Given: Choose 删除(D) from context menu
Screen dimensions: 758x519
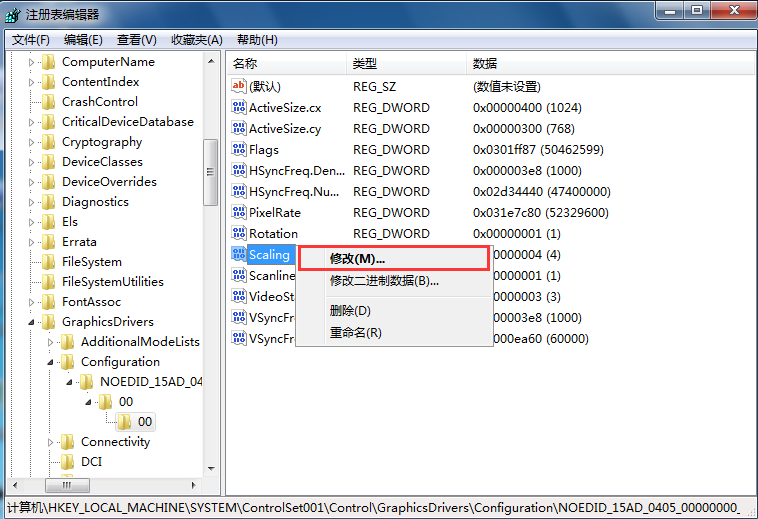Looking at the screenshot, I should (394, 311).
